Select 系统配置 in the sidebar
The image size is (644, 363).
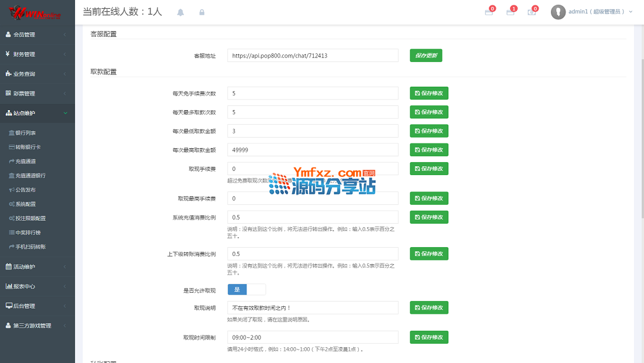coord(26,204)
